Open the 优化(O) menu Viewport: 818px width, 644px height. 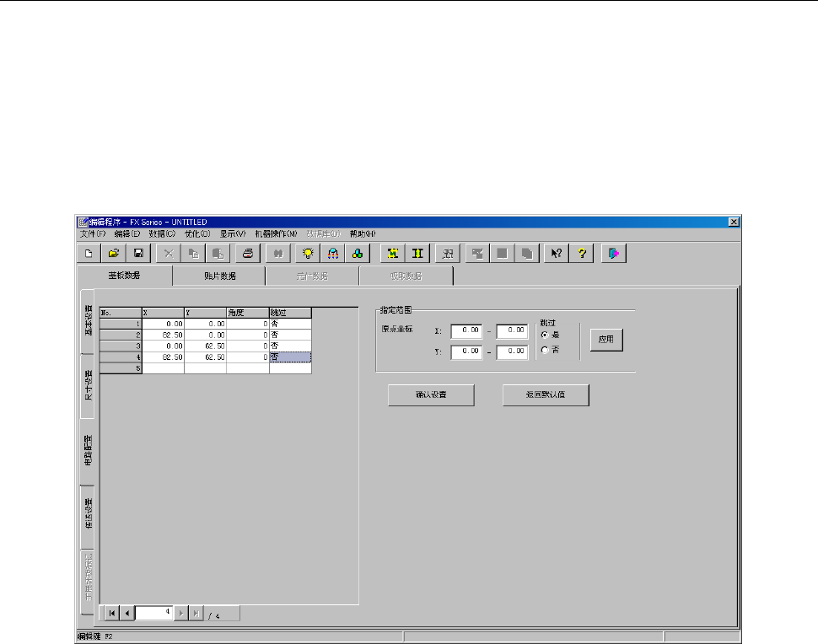point(197,234)
